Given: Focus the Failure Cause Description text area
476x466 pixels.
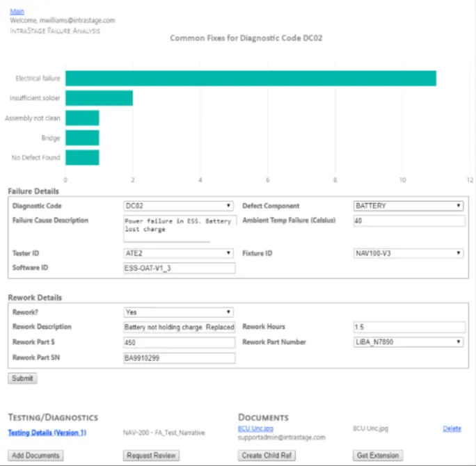Looking at the screenshot, I should [180, 229].
